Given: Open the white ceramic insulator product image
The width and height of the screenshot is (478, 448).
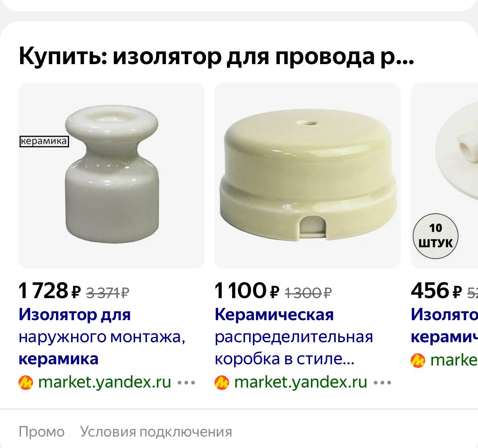Looking at the screenshot, I should pos(111,176).
